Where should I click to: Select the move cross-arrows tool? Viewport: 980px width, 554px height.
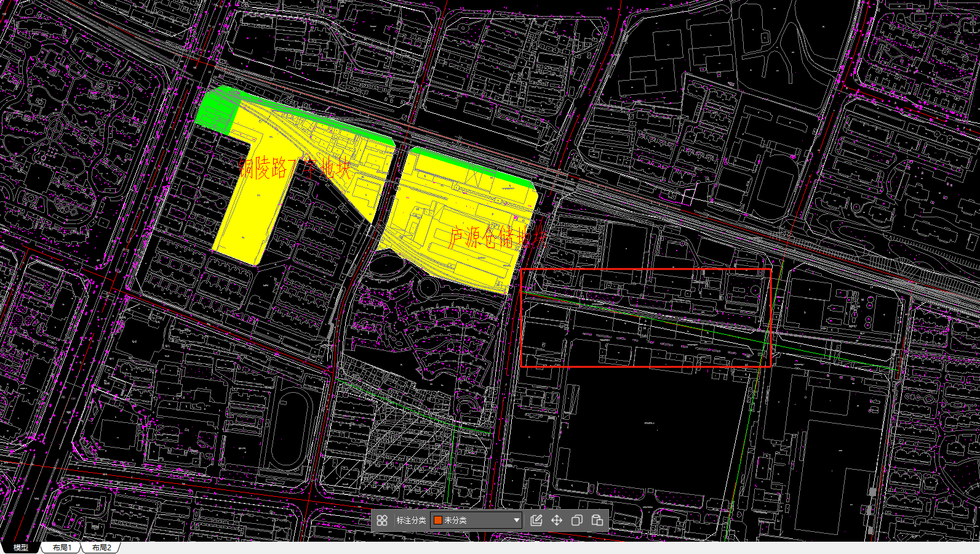pyautogui.click(x=557, y=520)
